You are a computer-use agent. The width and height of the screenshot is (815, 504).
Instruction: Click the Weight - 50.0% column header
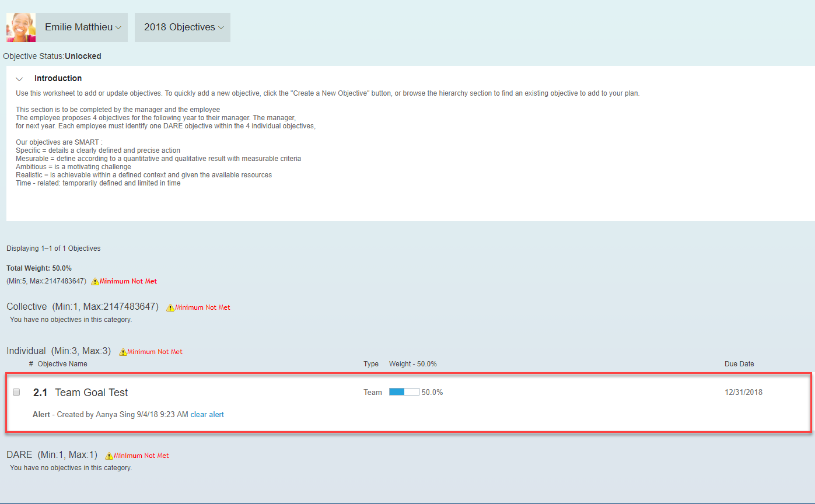tap(413, 364)
